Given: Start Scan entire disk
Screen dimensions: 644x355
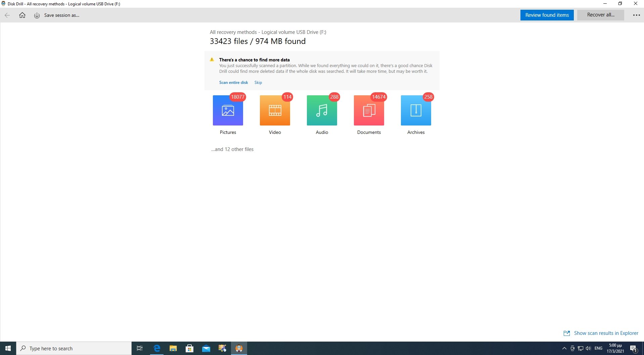Looking at the screenshot, I should point(233,83).
